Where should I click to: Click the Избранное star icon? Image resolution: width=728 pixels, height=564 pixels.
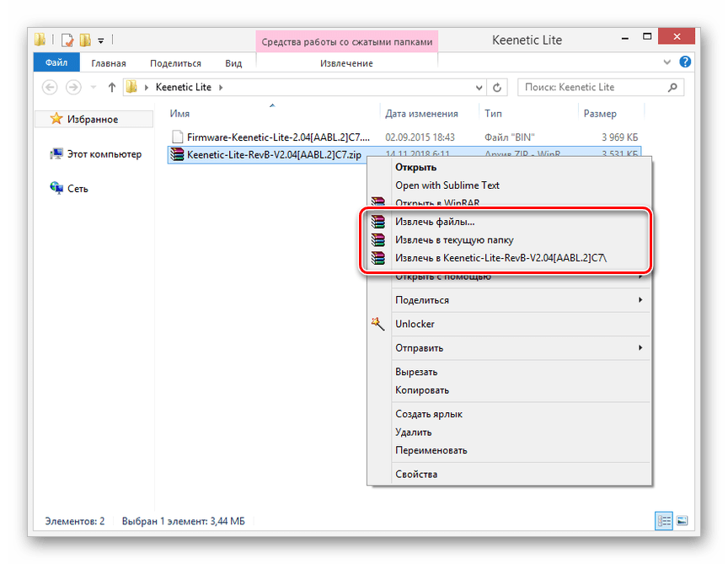[56, 119]
